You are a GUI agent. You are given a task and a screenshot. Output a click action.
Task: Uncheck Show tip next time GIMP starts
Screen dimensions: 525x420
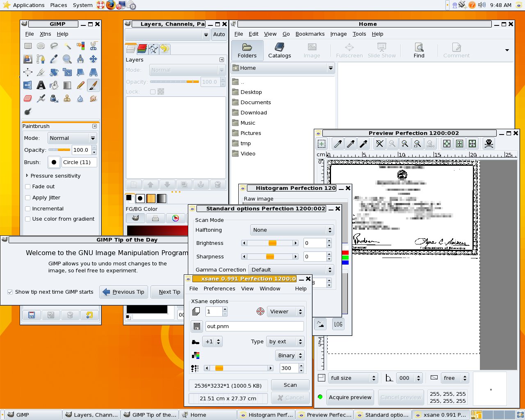click(x=10, y=292)
